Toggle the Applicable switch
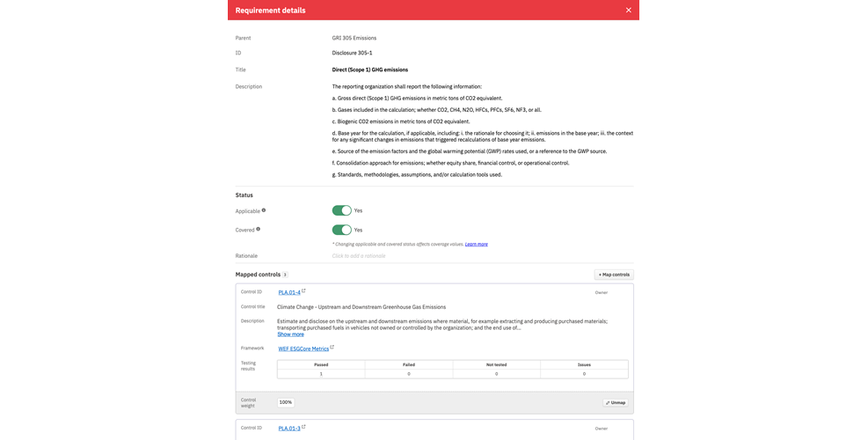Image resolution: width=868 pixels, height=440 pixels. [341, 210]
